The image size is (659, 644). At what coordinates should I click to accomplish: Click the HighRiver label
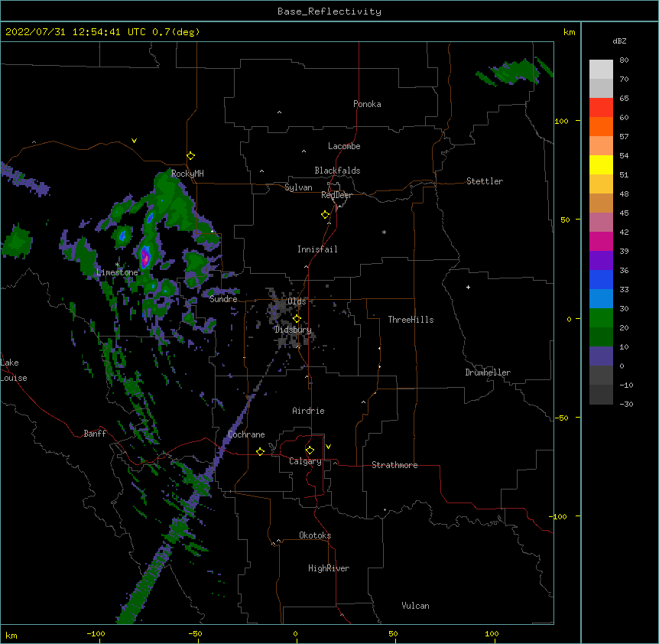329,568
